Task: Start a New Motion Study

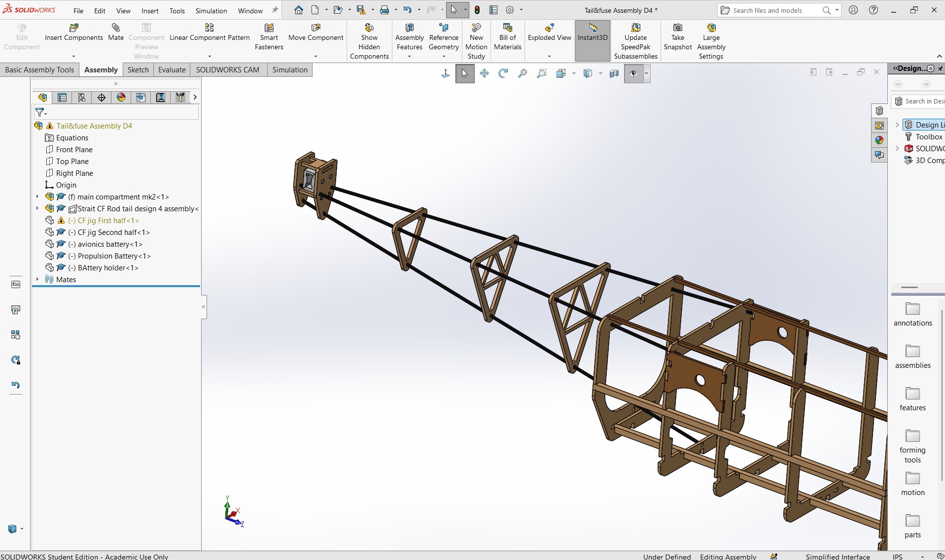Action: click(476, 41)
